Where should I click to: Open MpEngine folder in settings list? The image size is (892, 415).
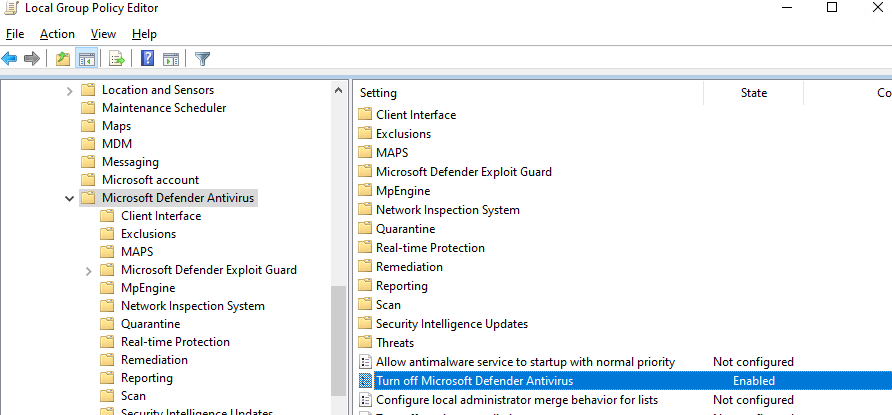403,191
